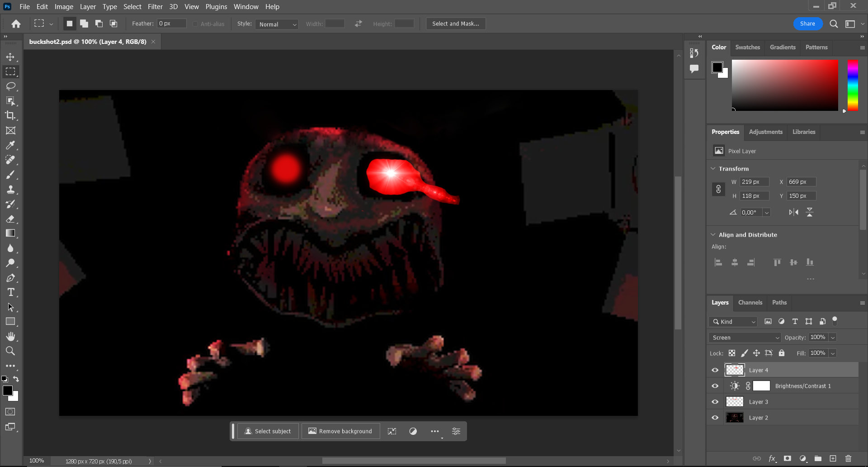This screenshot has width=868, height=467.
Task: Open the Screen blend mode dropdown
Action: point(744,337)
